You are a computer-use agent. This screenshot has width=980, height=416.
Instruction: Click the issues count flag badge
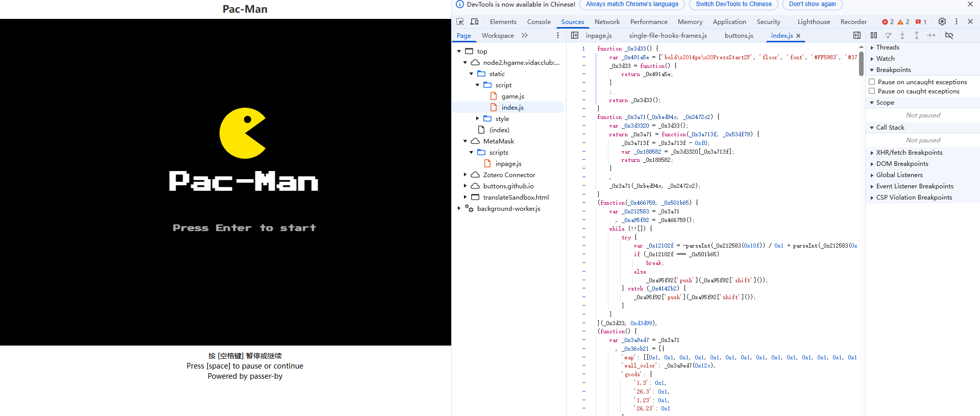coord(921,22)
